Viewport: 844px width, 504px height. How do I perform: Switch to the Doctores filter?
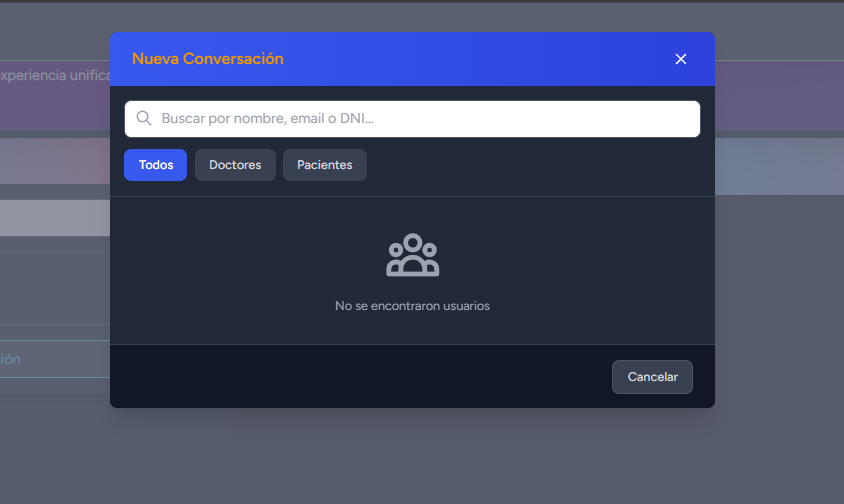tap(235, 165)
